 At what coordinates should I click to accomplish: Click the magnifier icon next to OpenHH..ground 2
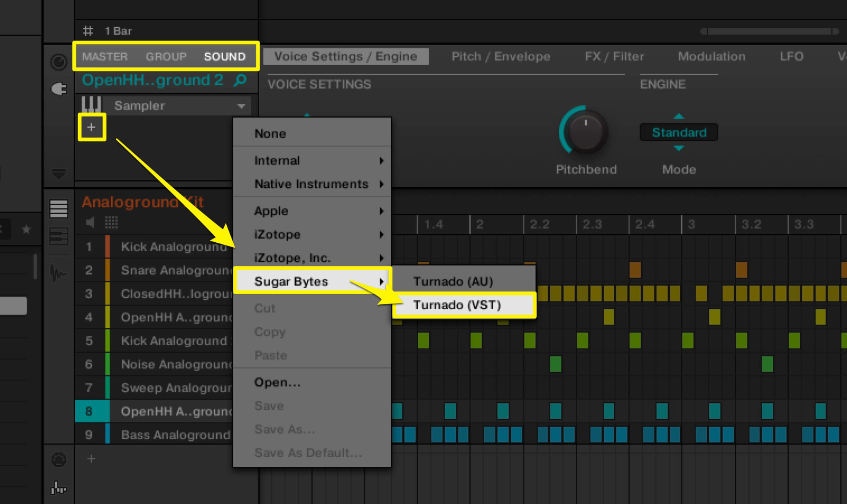240,80
